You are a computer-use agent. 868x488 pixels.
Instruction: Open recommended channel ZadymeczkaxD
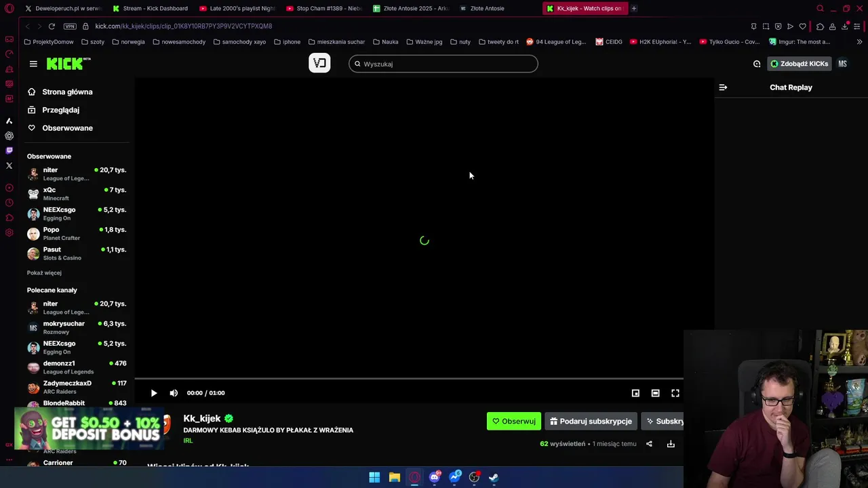[x=77, y=387]
